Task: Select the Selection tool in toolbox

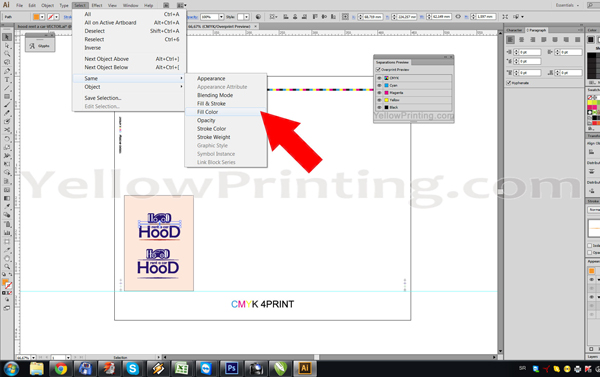Action: tap(7, 37)
